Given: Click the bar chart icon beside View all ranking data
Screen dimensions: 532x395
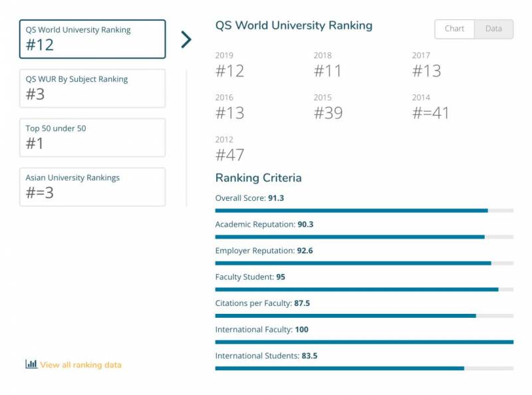Looking at the screenshot, I should click(31, 364).
